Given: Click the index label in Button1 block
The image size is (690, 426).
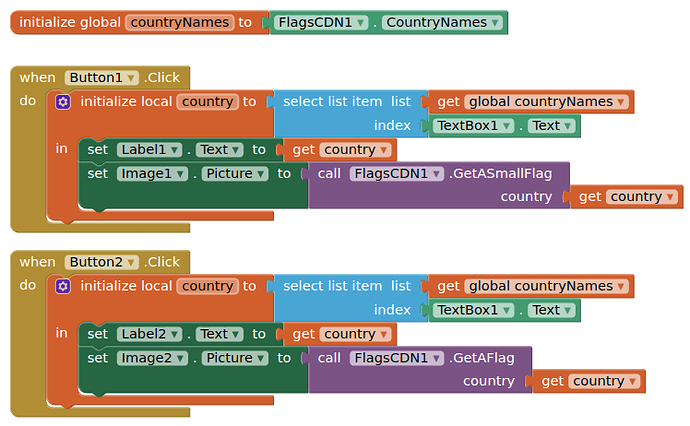Looking at the screenshot, I should click(392, 126).
